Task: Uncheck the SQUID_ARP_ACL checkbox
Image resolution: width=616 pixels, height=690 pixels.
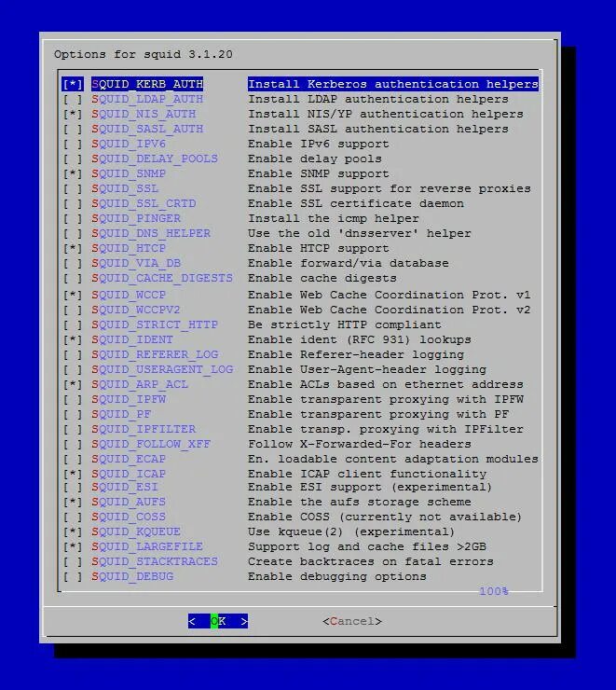Action: pyautogui.click(x=73, y=385)
